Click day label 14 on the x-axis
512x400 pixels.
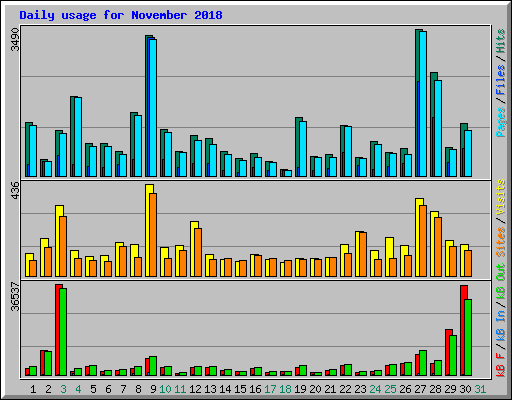tap(225, 389)
